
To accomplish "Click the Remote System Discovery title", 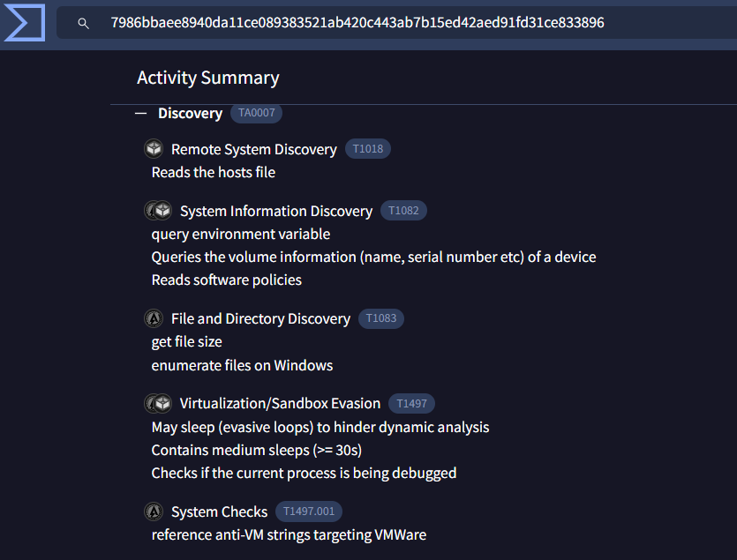I will [x=254, y=149].
